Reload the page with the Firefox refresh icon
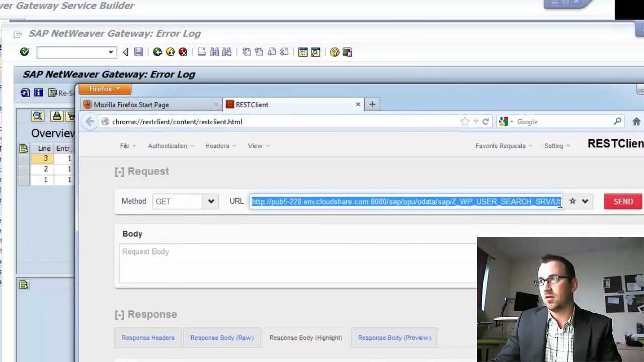Image resolution: width=644 pixels, height=362 pixels. click(x=486, y=122)
